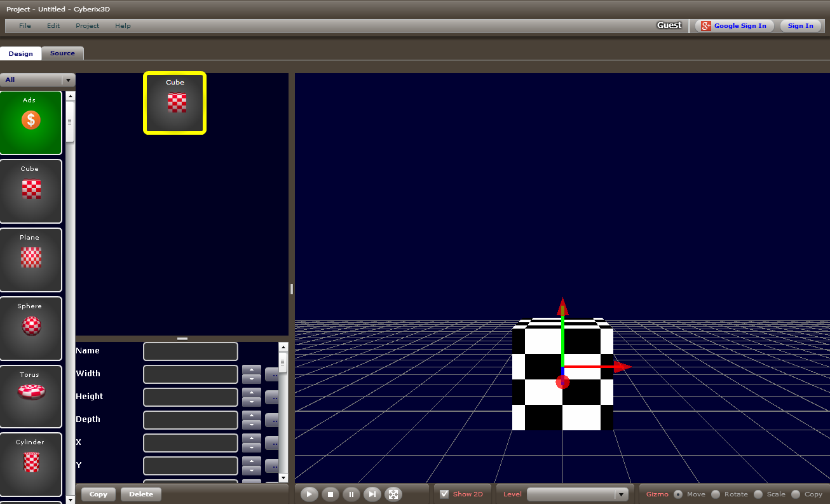Image resolution: width=830 pixels, height=504 pixels.
Task: Increase the Height value with the up stepper
Action: pyautogui.click(x=252, y=392)
